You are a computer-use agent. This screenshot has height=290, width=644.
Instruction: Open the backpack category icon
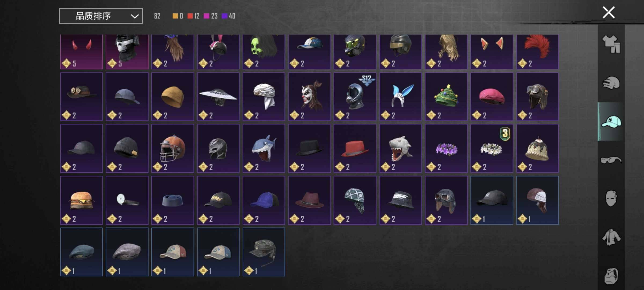611,276
